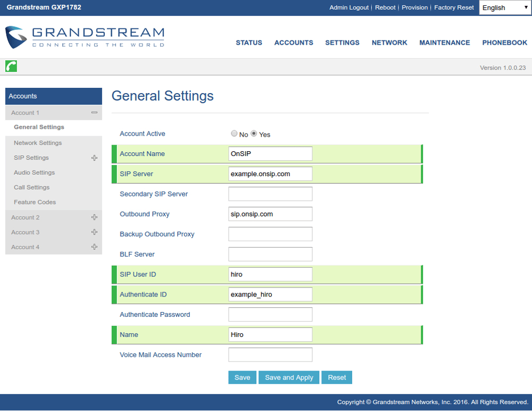Click Save and Apply
This screenshot has height=411, width=532.
[289, 377]
